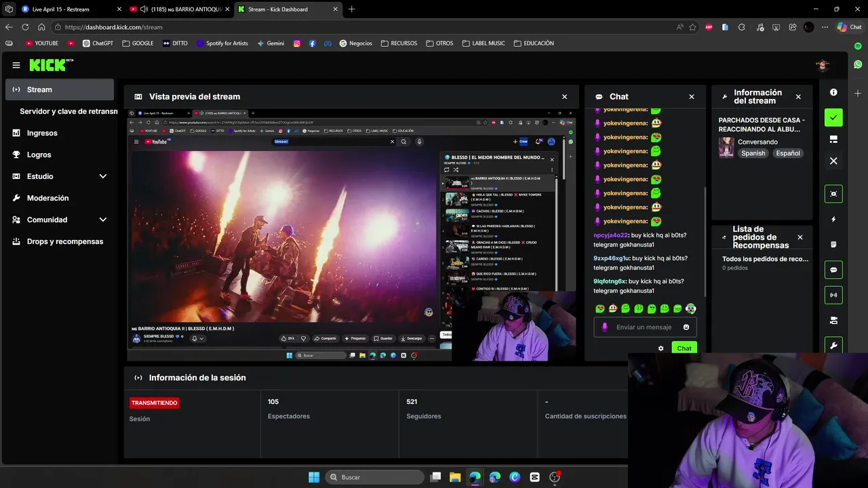This screenshot has width=868, height=488.
Task: Expand the Estudio sidebar section
Action: pyautogui.click(x=60, y=176)
